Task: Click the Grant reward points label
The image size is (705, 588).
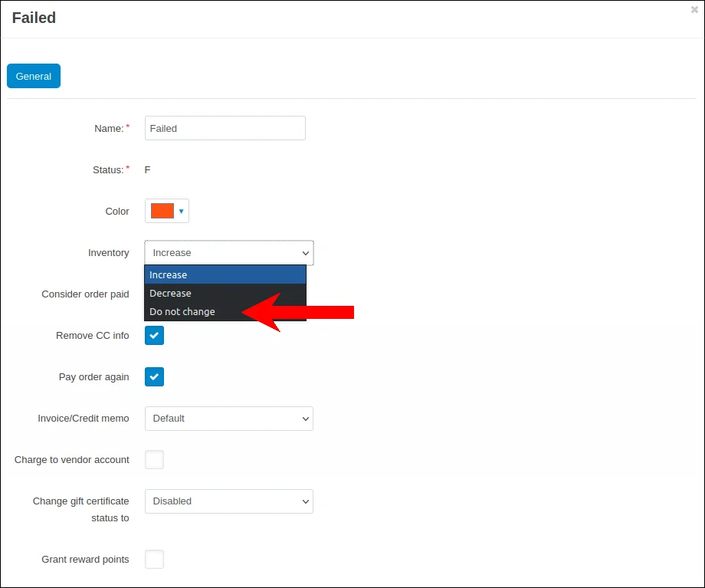Action: click(x=85, y=560)
